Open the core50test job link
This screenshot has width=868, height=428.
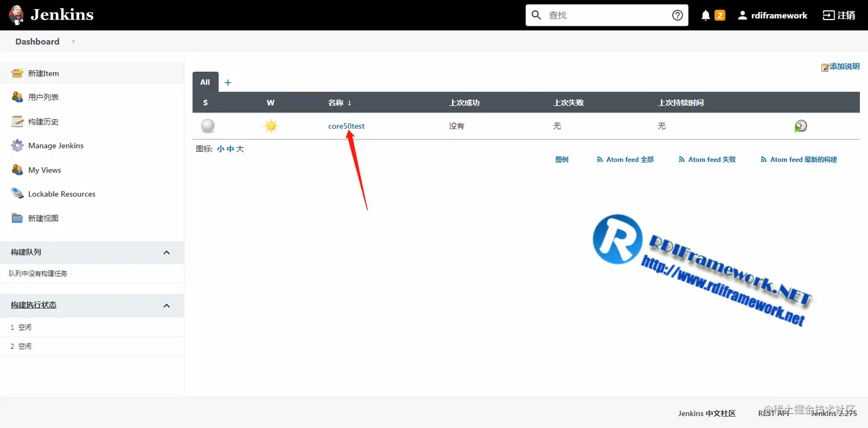pyautogui.click(x=346, y=126)
